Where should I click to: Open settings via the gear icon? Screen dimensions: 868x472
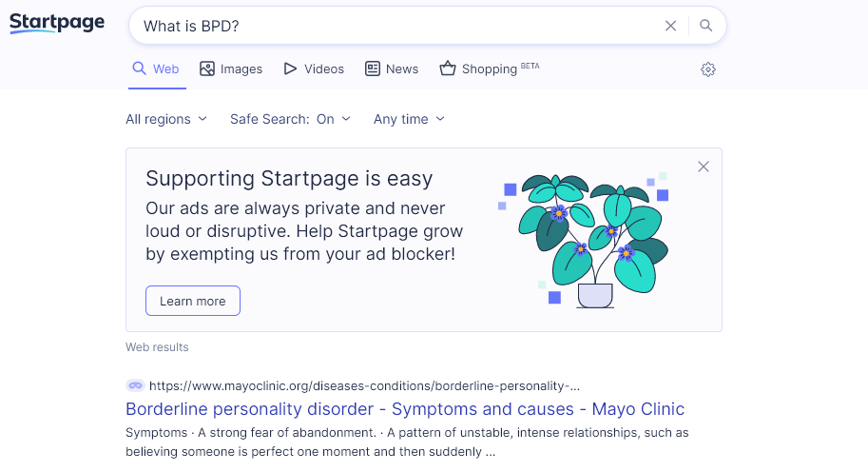click(708, 69)
